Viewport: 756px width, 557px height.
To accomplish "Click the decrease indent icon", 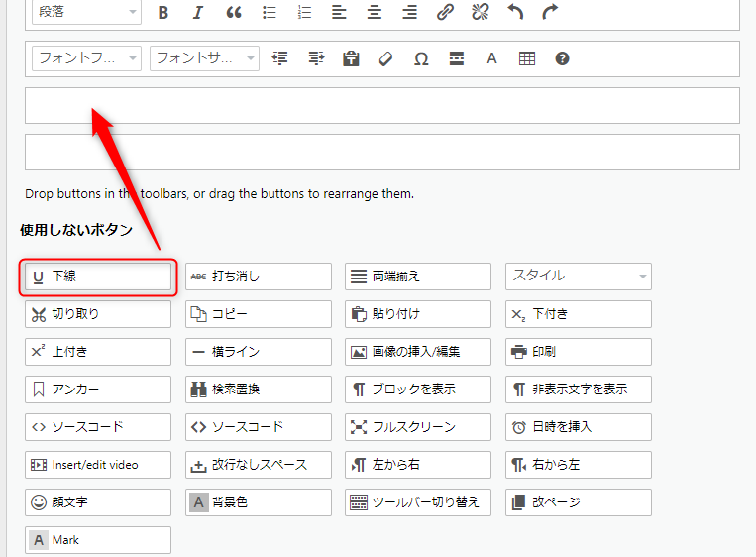I will click(x=279, y=58).
